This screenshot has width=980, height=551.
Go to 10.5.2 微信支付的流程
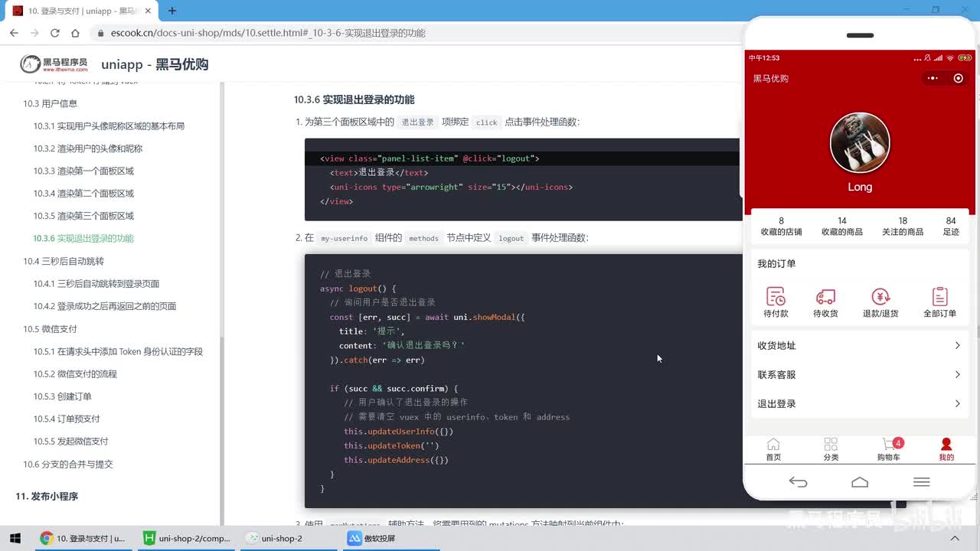75,374
